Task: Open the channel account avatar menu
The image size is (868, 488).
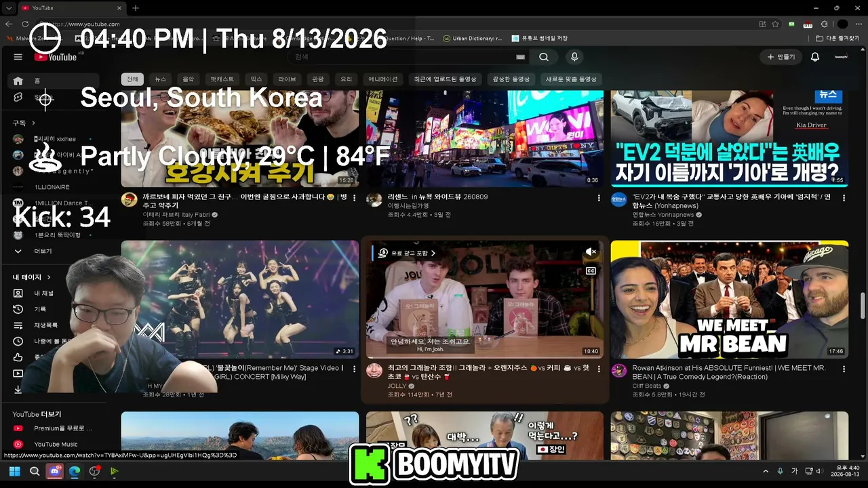Action: point(842,57)
